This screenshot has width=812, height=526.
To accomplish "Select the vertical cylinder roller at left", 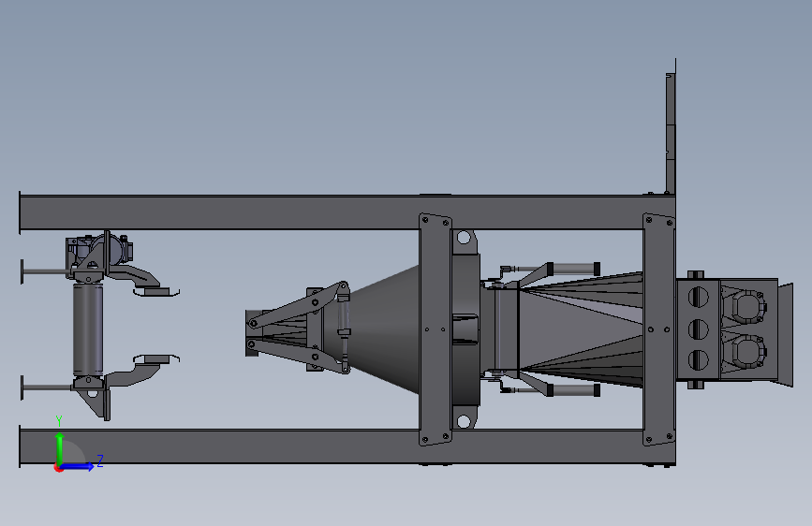I will [x=88, y=329].
